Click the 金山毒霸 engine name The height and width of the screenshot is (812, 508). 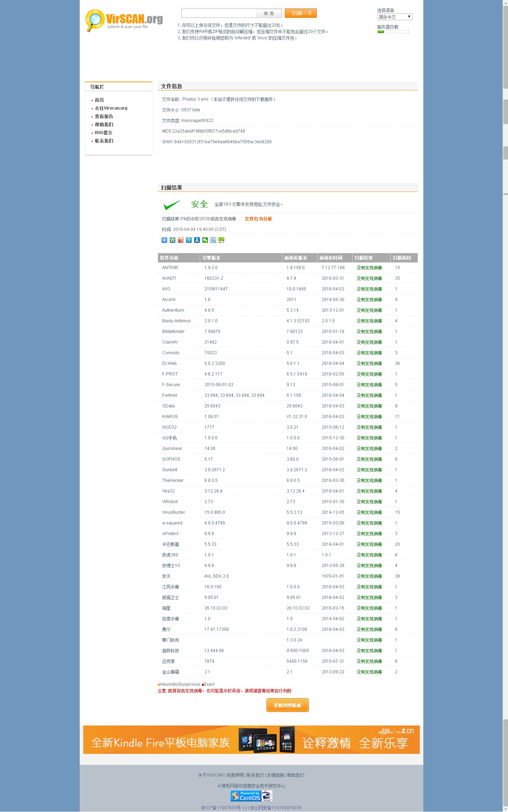point(171,672)
